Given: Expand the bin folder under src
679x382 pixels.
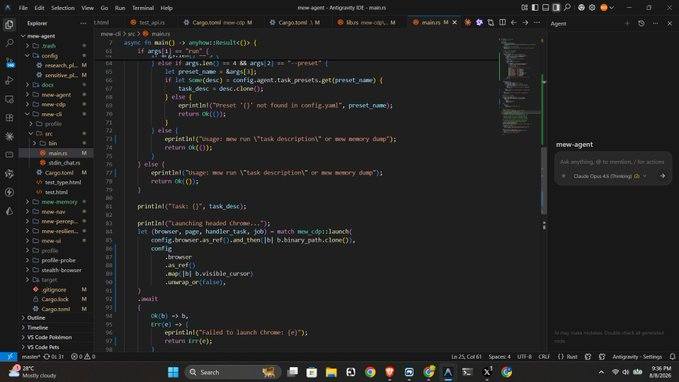Looking at the screenshot, I should tap(56, 143).
